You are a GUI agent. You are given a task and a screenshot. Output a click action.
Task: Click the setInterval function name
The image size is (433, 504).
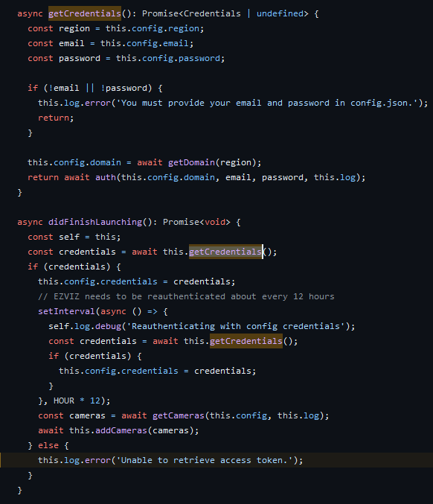[x=66, y=311]
